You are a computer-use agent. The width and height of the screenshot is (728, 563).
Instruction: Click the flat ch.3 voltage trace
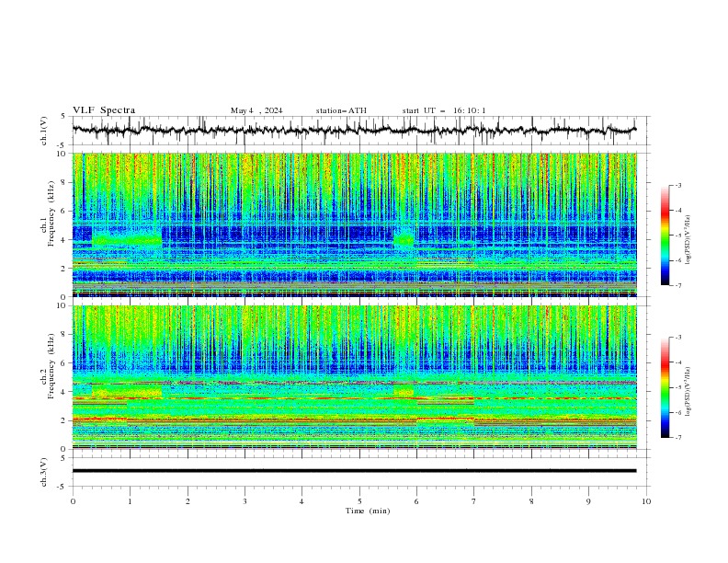coord(354,471)
